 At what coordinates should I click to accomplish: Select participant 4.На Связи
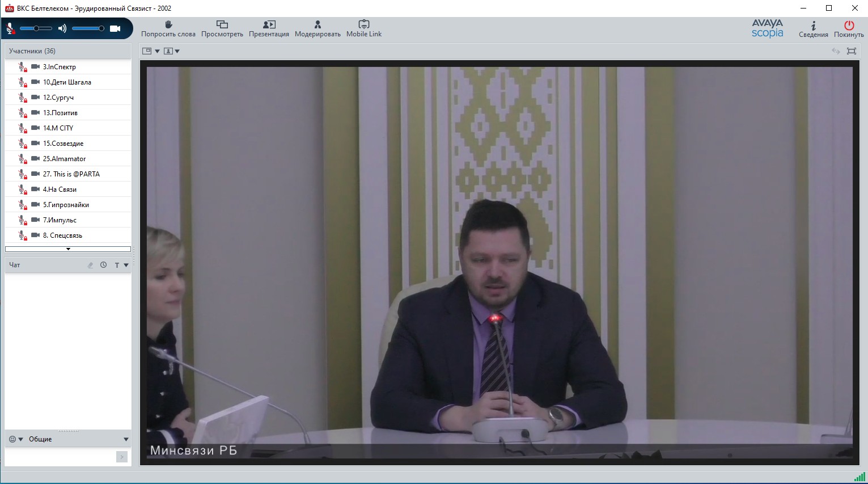68,190
